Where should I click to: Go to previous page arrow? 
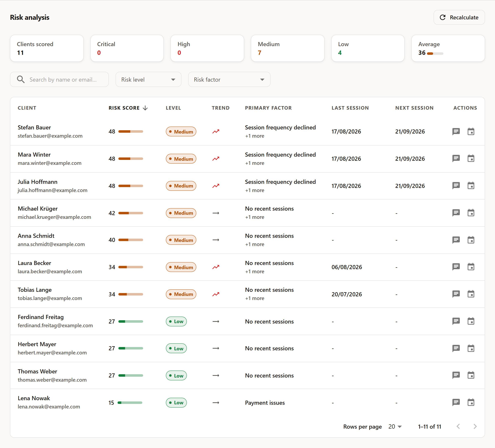tap(458, 426)
